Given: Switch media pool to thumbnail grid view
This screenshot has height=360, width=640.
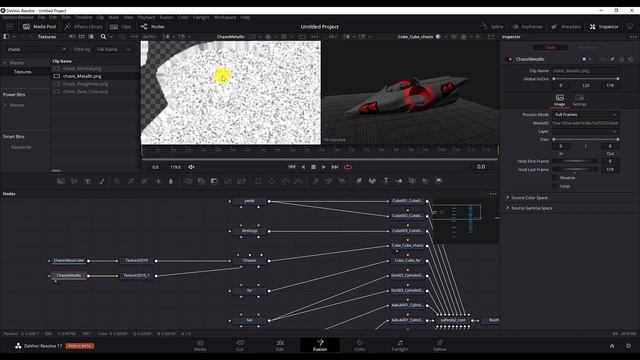Looking at the screenshot, I should coord(82,37).
